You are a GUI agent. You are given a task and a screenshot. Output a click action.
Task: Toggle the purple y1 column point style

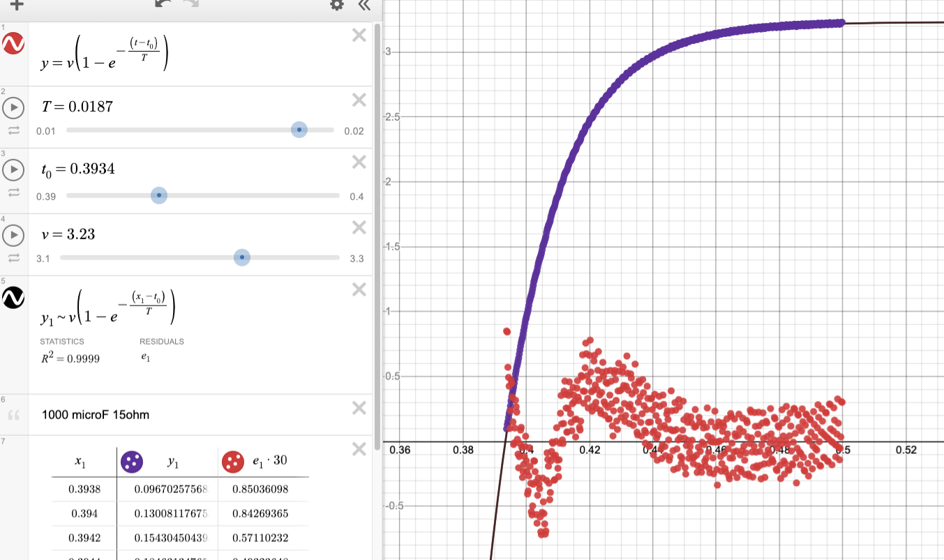(x=132, y=461)
